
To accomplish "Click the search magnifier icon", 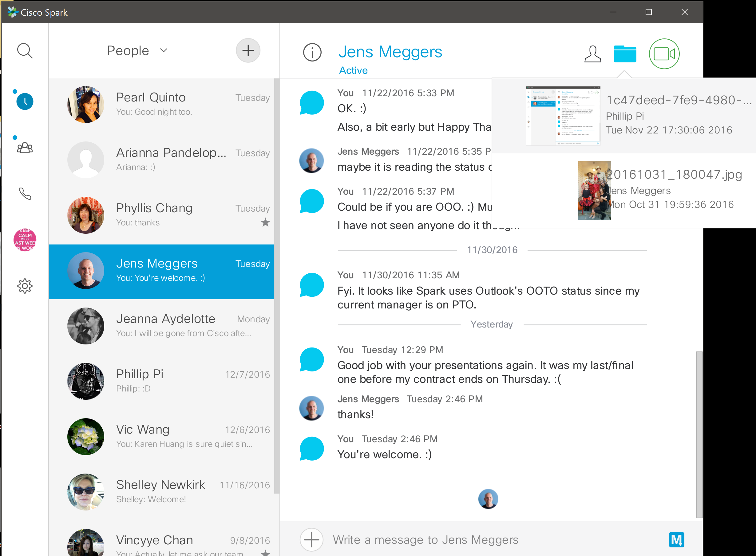I will click(25, 51).
